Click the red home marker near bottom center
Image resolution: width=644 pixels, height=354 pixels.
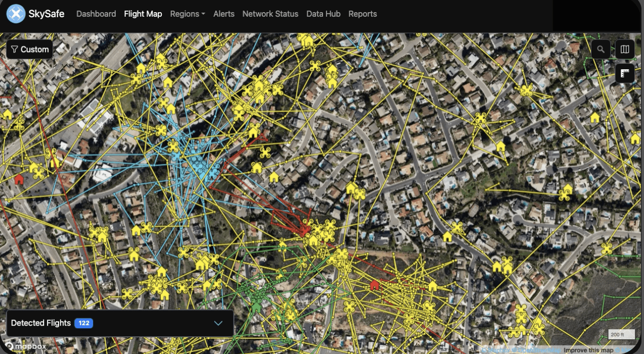(374, 286)
